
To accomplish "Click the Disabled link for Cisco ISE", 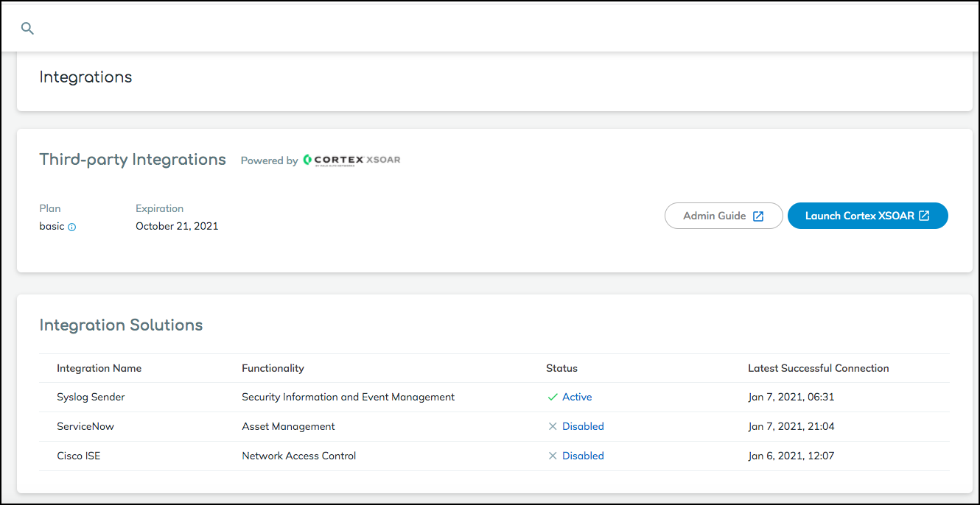I will (x=583, y=456).
